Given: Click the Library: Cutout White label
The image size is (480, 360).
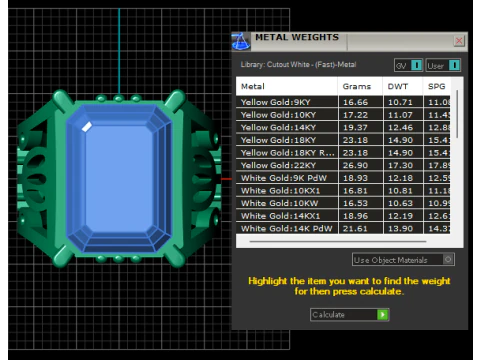Looking at the screenshot, I should 298,64.
